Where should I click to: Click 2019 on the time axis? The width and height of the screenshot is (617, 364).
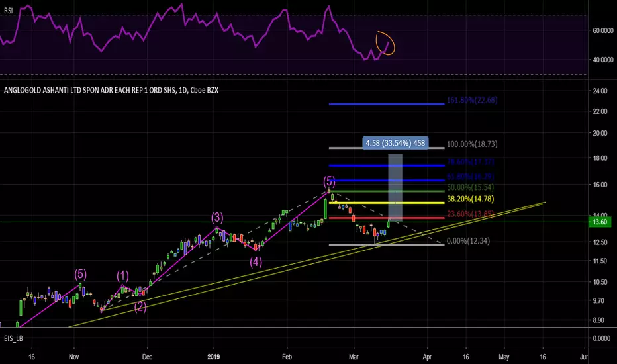[213, 357]
